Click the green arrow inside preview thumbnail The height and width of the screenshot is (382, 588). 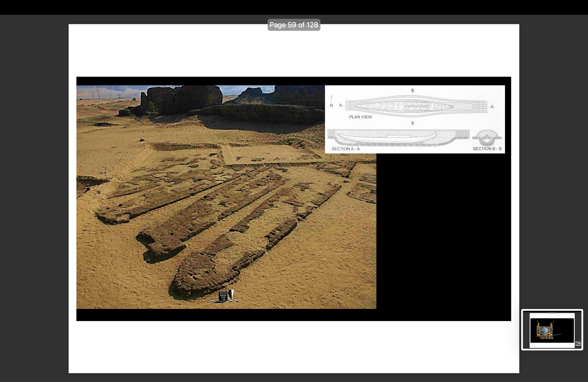point(558,335)
